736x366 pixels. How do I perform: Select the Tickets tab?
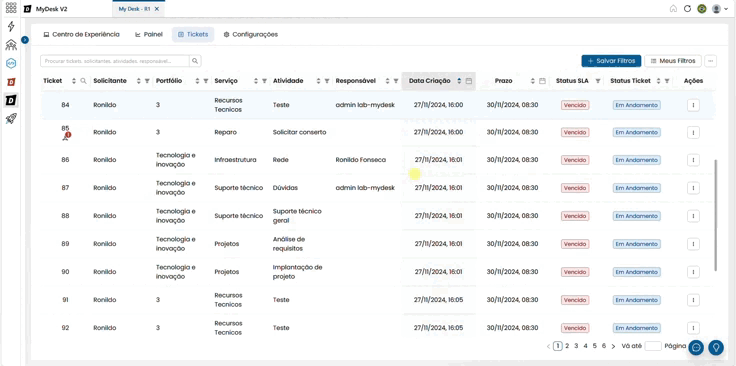pos(193,34)
